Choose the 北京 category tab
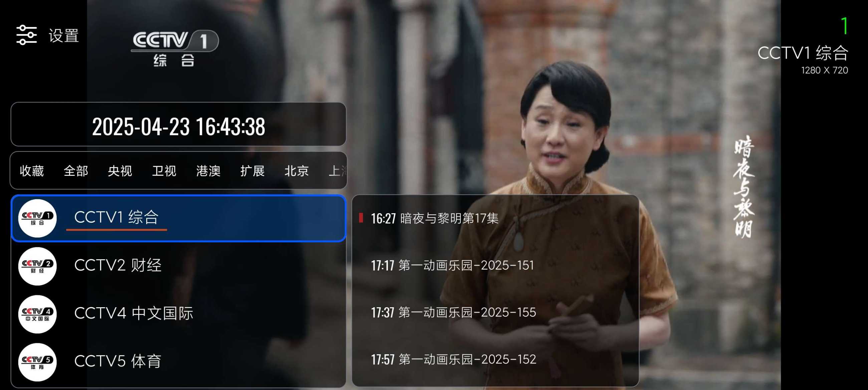 click(x=296, y=171)
